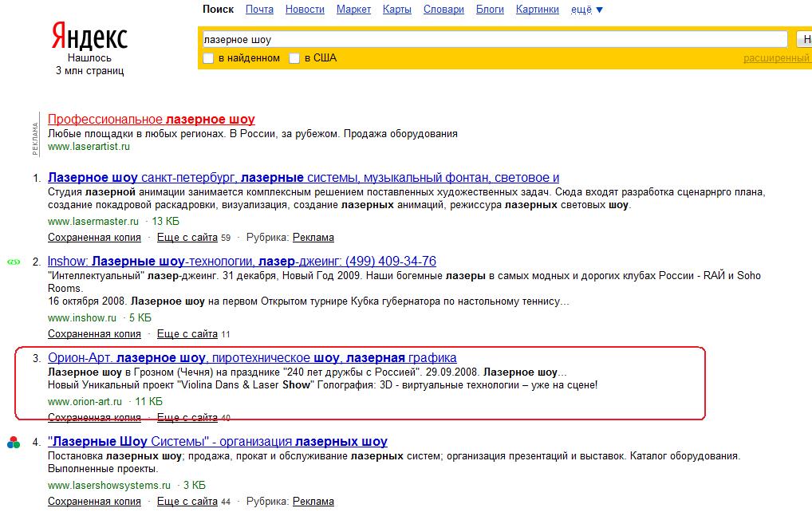Click snippet text 'Любые площадки в любых регионах'

click(x=136, y=134)
